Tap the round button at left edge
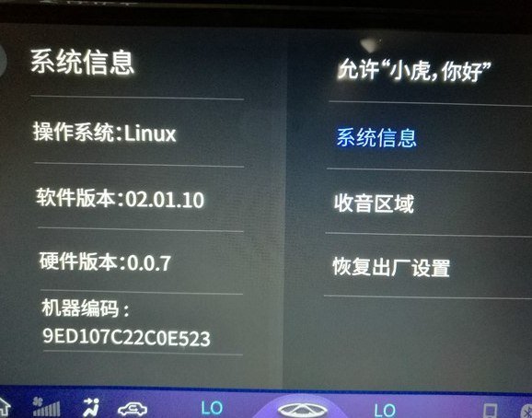Screen dimensions: 532x418 click(3, 61)
